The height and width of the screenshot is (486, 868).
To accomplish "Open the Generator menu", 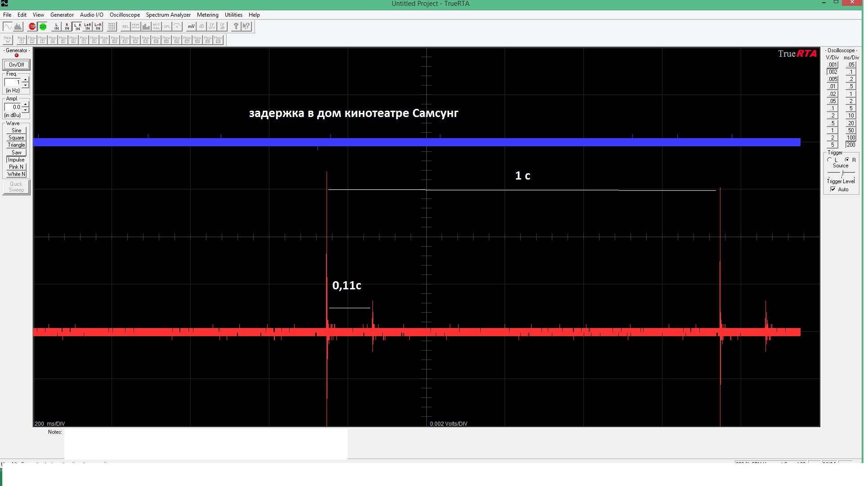I will tap(62, 15).
